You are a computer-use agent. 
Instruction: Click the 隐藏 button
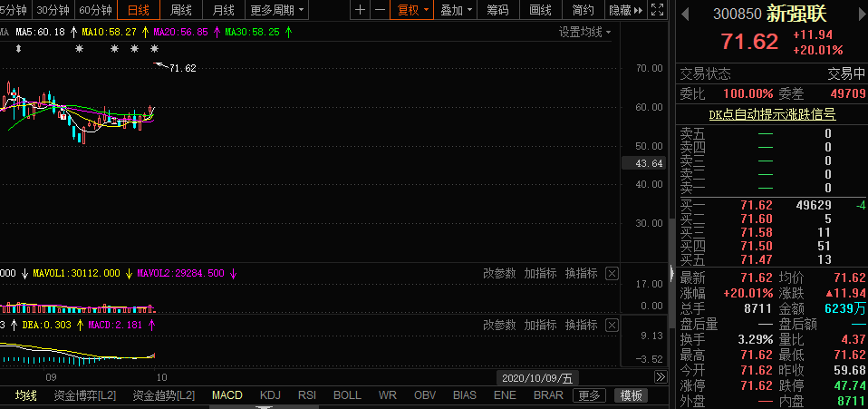(625, 10)
